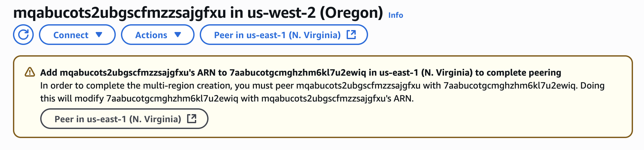Image resolution: width=644 pixels, height=150 pixels.
Task: Open the Actions menu
Action: click(158, 35)
